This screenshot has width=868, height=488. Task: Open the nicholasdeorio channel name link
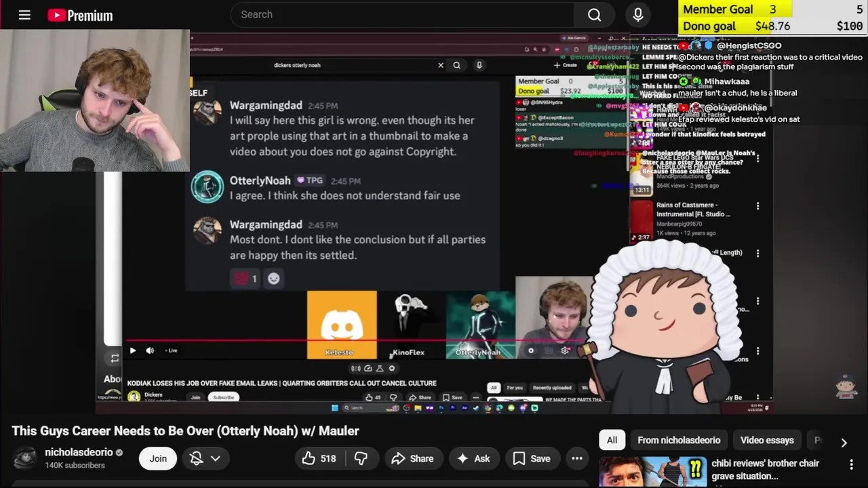coord(79,452)
